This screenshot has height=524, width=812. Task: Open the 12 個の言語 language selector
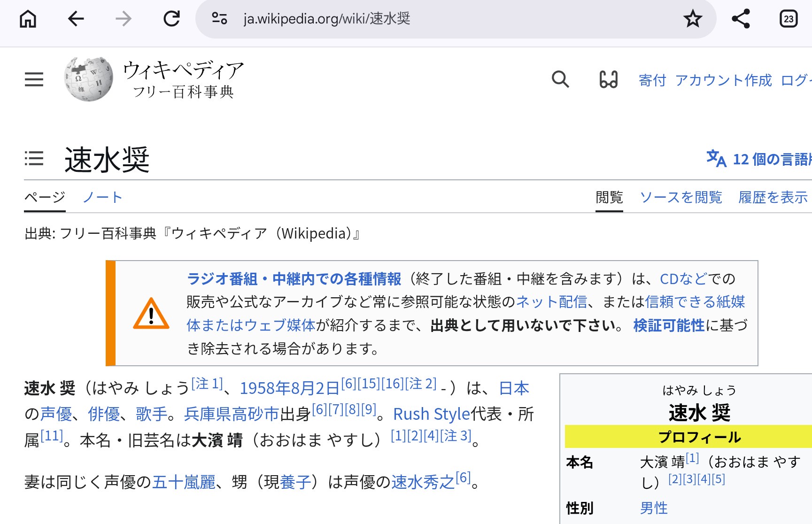click(759, 159)
